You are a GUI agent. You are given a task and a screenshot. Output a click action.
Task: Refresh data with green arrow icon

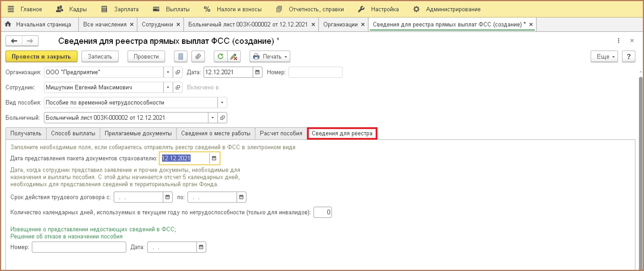click(x=220, y=57)
